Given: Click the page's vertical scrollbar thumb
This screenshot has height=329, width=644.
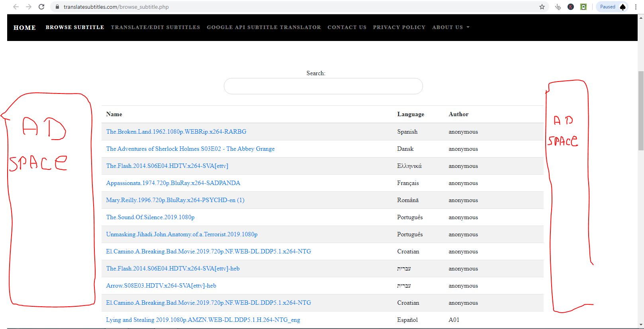Looking at the screenshot, I should point(641,111).
